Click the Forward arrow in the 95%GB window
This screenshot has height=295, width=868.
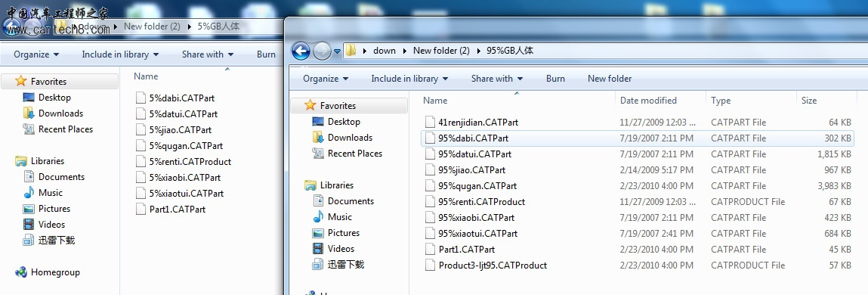[x=322, y=51]
